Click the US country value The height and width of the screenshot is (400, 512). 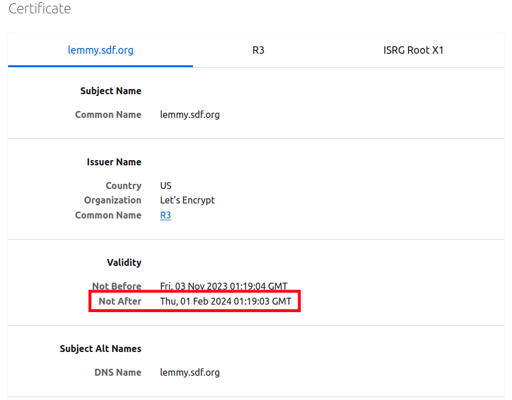click(x=166, y=186)
